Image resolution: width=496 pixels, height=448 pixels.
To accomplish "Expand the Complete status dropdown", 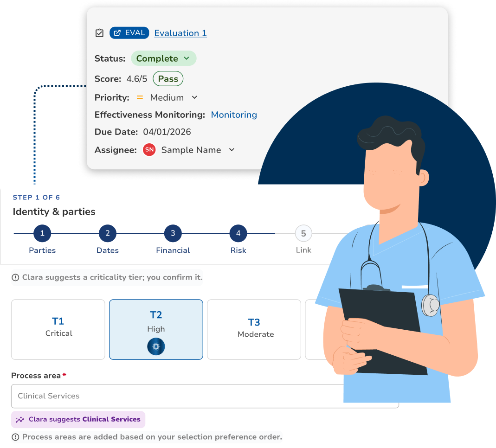I will (163, 58).
